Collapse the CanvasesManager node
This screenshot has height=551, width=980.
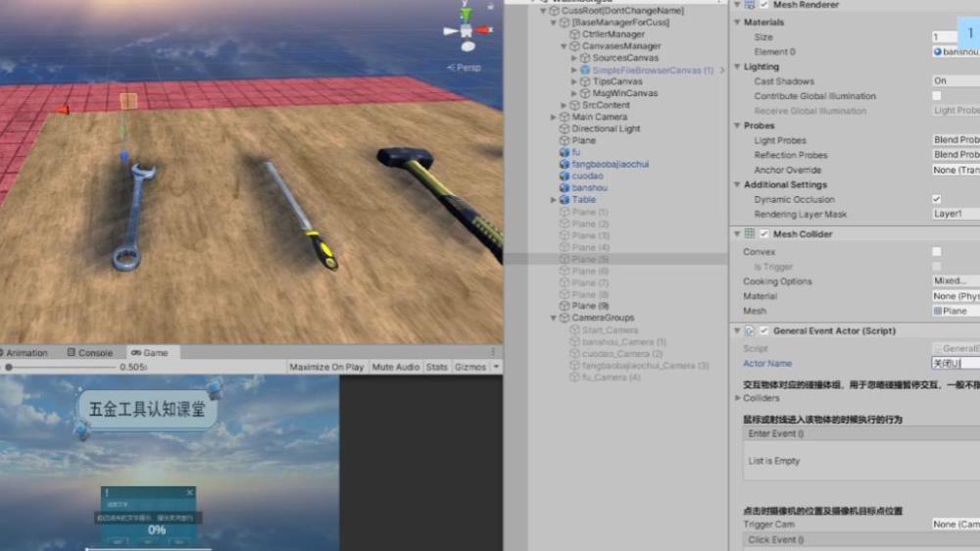[x=563, y=46]
